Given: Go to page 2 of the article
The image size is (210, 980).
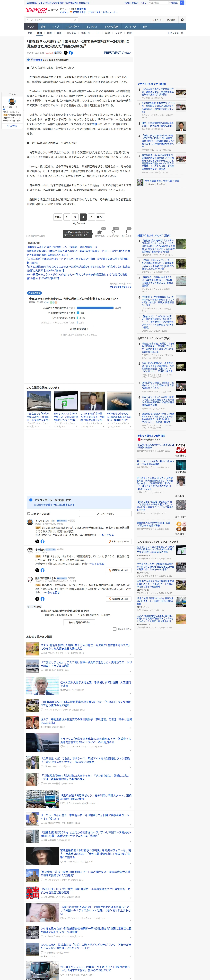Looking at the screenshot, I should (x=67, y=217).
